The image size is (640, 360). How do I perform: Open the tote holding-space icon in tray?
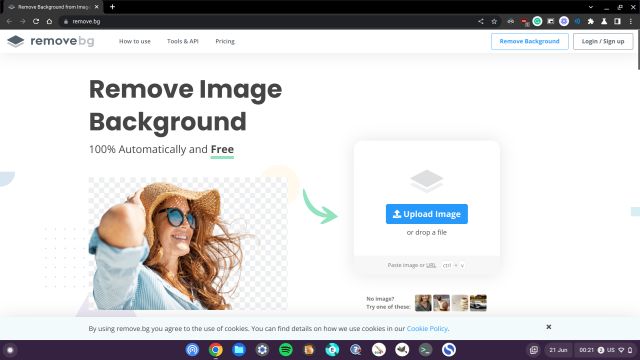pos(533,350)
